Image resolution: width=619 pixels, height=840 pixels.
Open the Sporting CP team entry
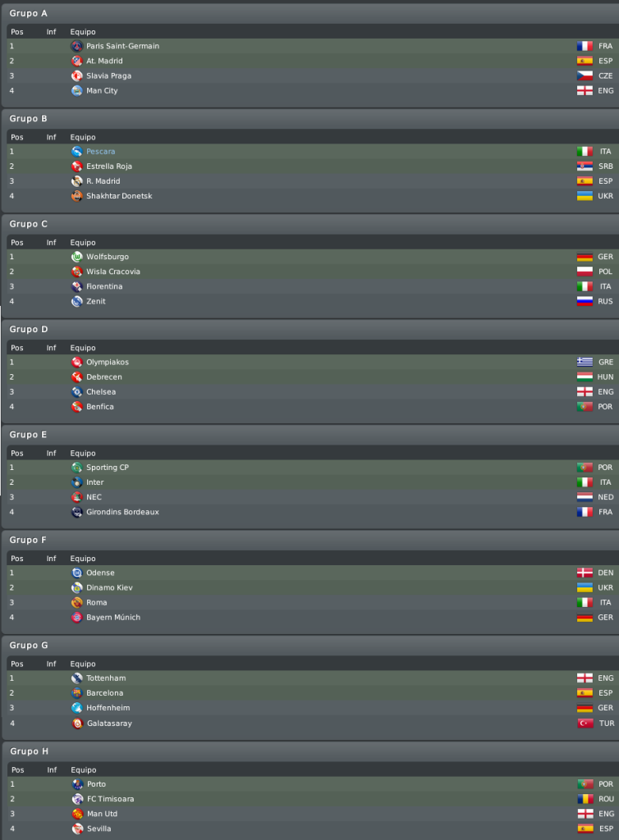[x=108, y=467]
